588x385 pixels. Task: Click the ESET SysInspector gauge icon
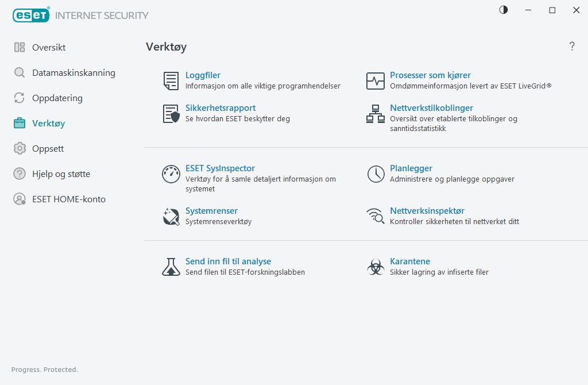coord(171,174)
